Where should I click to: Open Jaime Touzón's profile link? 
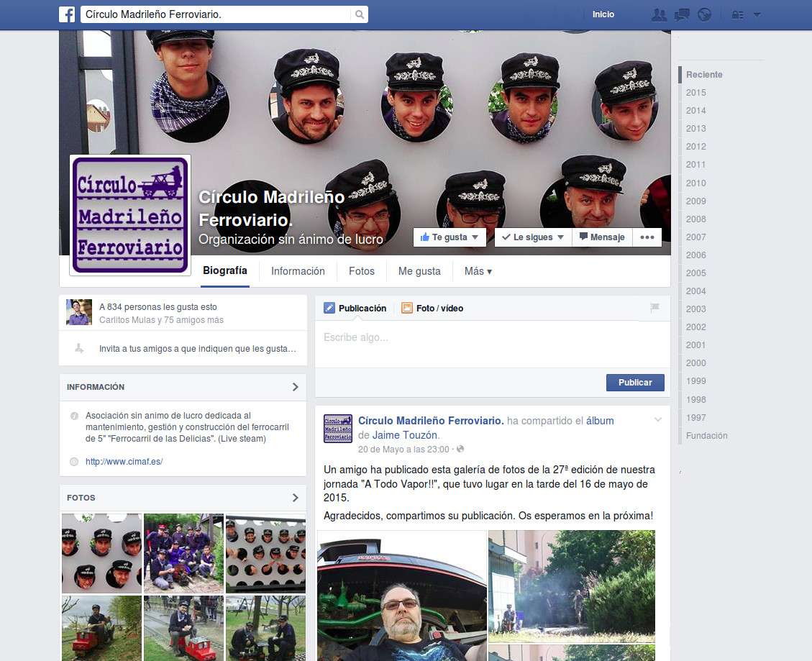pos(405,435)
